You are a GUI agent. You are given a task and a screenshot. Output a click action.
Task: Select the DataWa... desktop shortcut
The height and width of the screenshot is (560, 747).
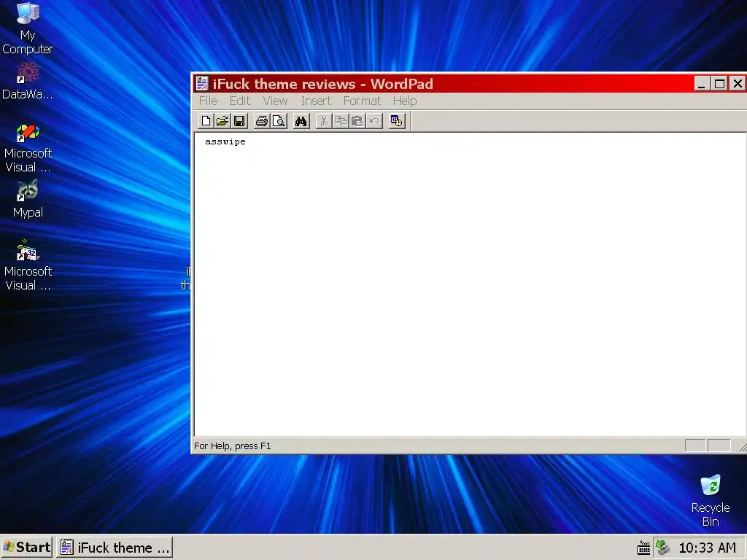[x=28, y=81]
